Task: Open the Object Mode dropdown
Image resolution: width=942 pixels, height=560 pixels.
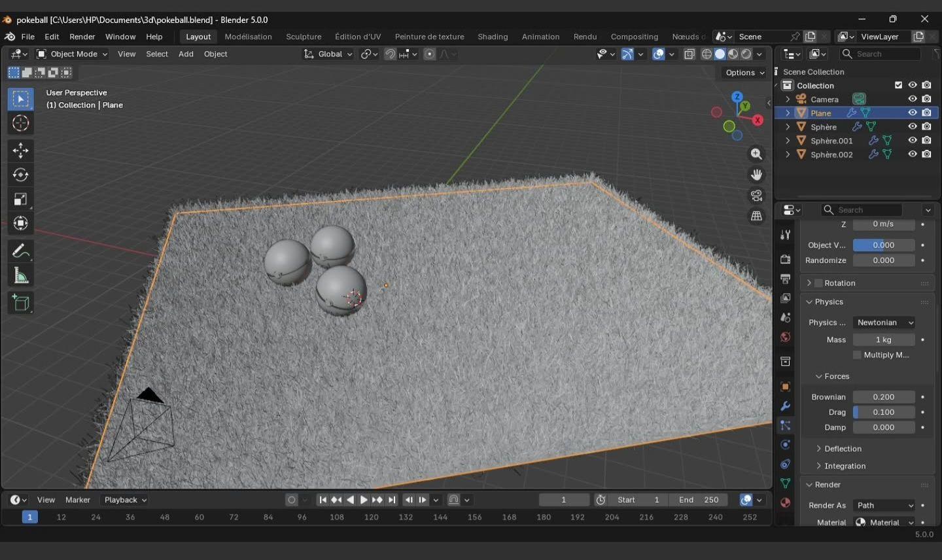Action: click(x=72, y=54)
